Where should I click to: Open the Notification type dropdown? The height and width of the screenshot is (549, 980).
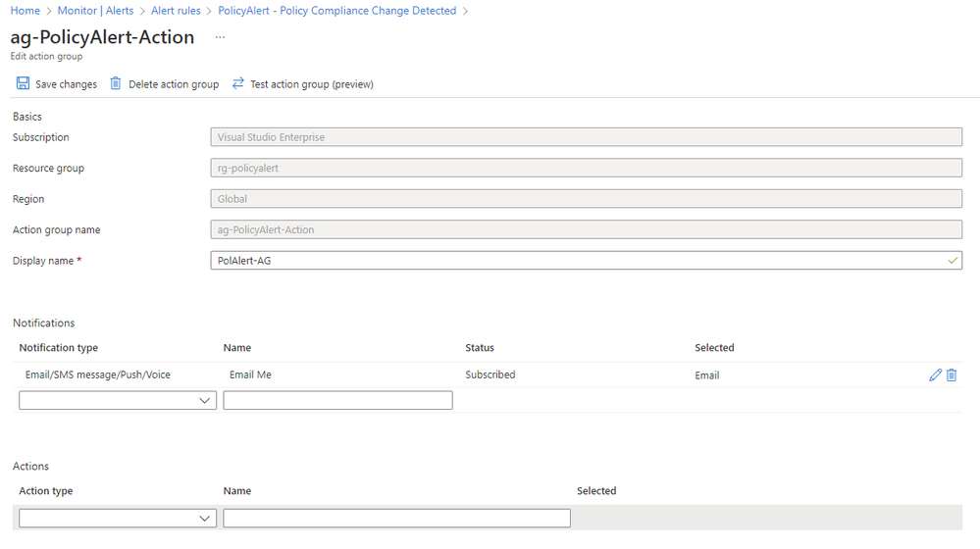tap(118, 400)
